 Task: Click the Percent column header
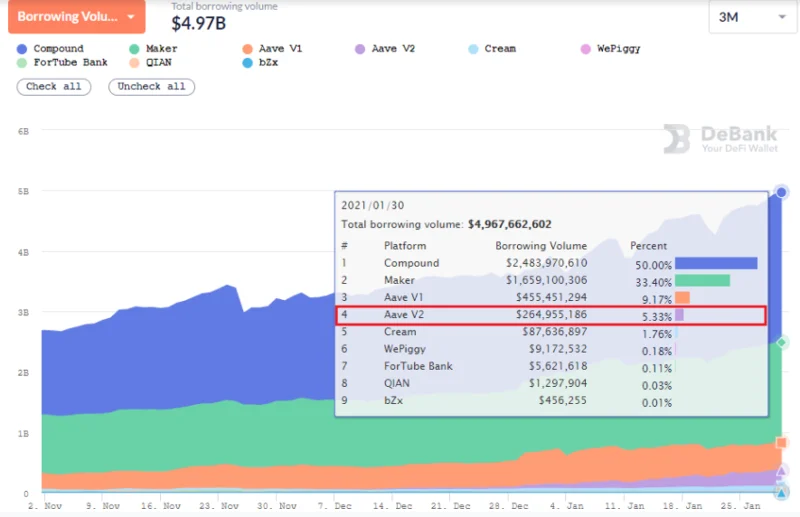648,246
